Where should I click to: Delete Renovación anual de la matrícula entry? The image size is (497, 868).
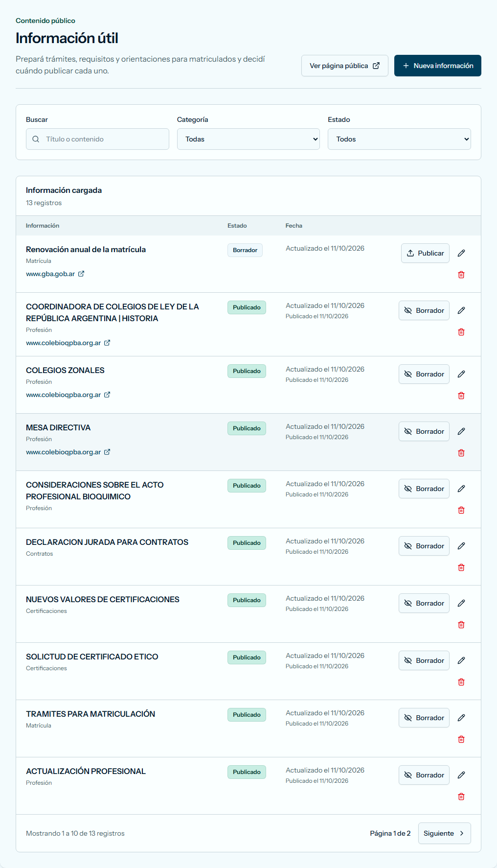coord(461,275)
